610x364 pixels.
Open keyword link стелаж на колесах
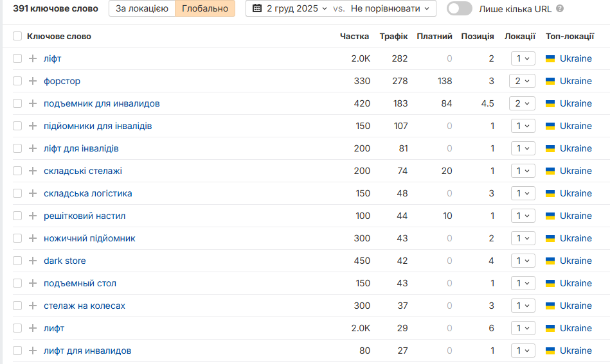tap(84, 306)
